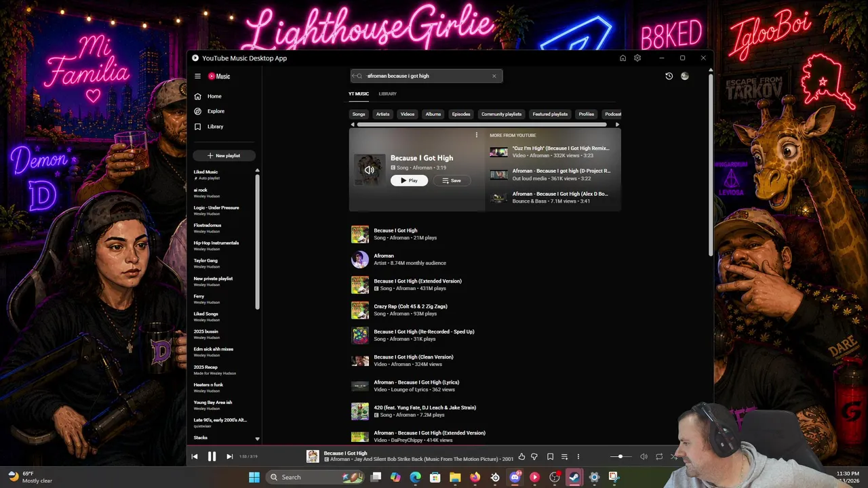Open the title bar home icon
Viewport: 868px width, 488px height.
coord(623,58)
